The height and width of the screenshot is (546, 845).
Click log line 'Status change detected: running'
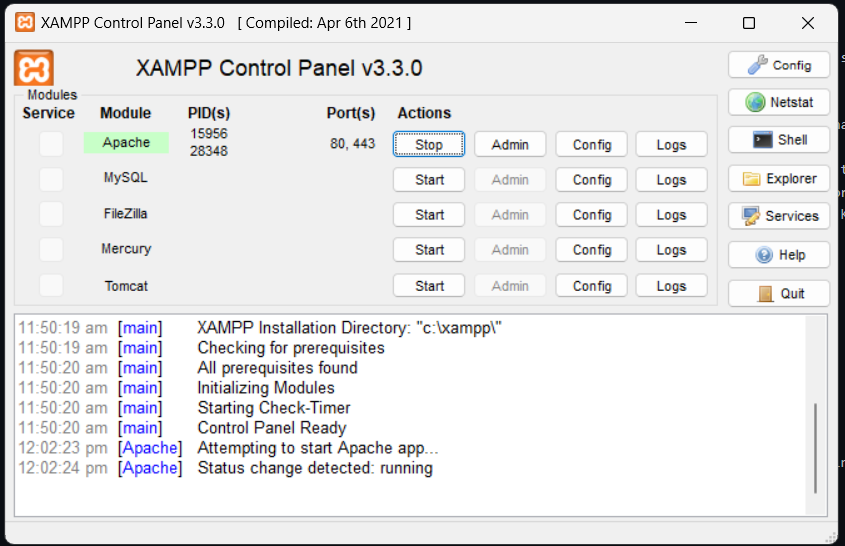pyautogui.click(x=315, y=468)
